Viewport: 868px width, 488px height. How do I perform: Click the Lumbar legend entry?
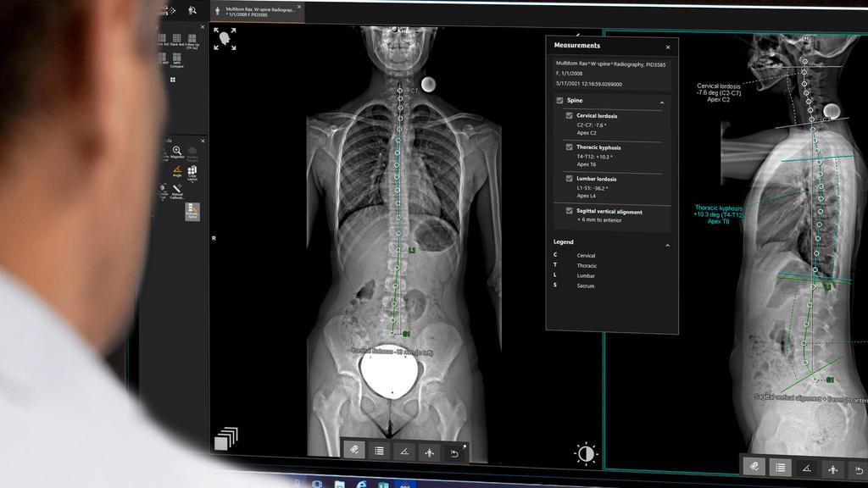click(x=586, y=275)
